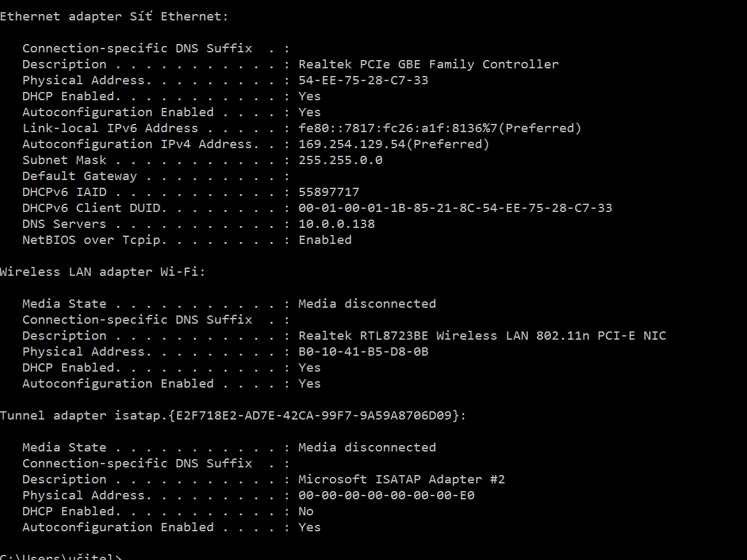This screenshot has width=747, height=560.
Task: Click the Ethernet adapter Síť Ethernet heading
Action: 114,17
